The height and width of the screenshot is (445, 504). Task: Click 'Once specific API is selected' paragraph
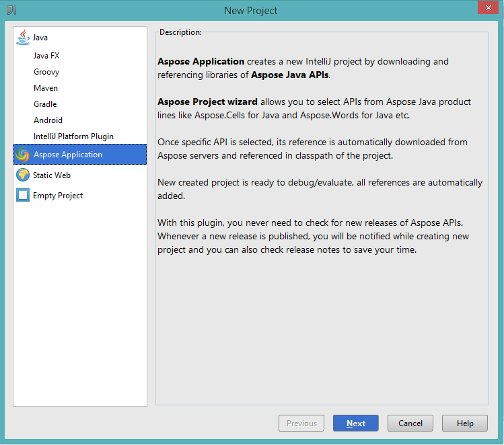click(x=312, y=149)
